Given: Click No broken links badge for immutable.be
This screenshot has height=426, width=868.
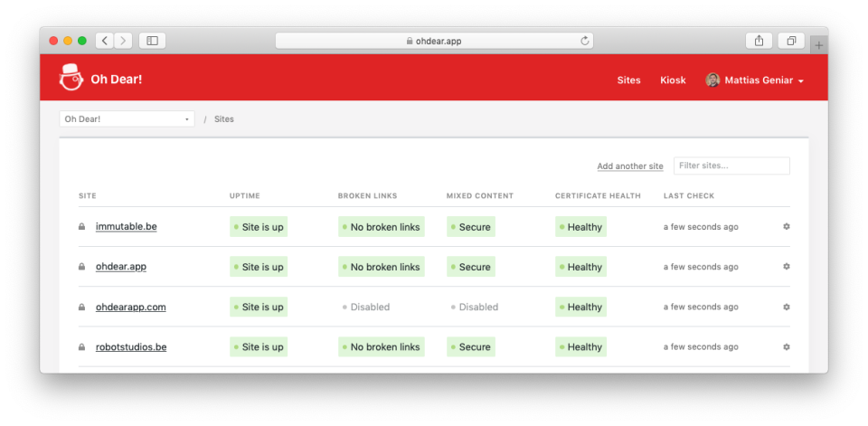Looking at the screenshot, I should (382, 227).
